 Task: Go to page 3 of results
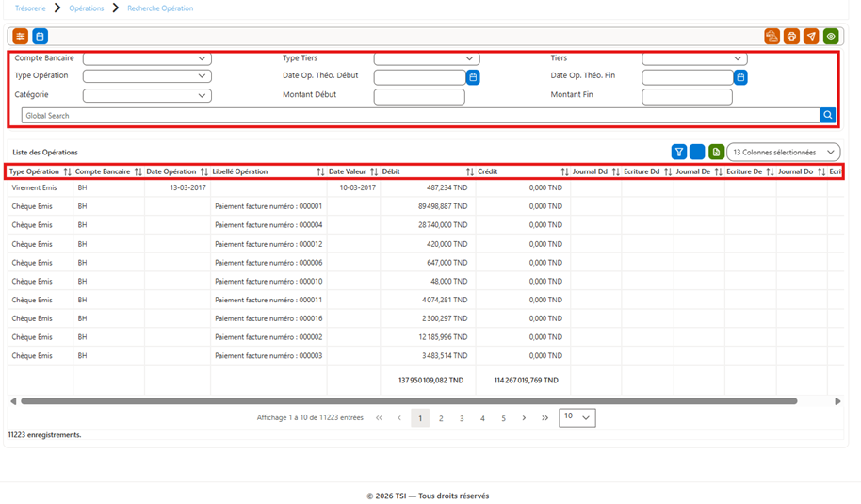(462, 418)
